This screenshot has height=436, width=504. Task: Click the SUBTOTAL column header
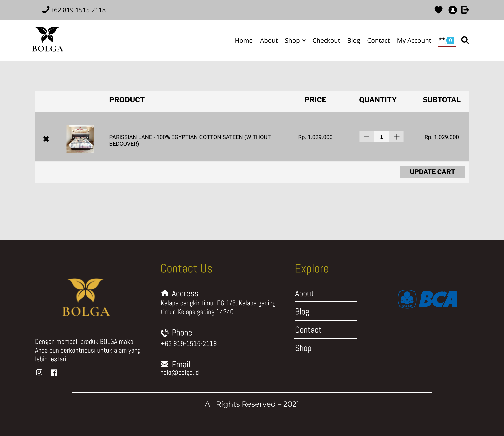(x=442, y=100)
